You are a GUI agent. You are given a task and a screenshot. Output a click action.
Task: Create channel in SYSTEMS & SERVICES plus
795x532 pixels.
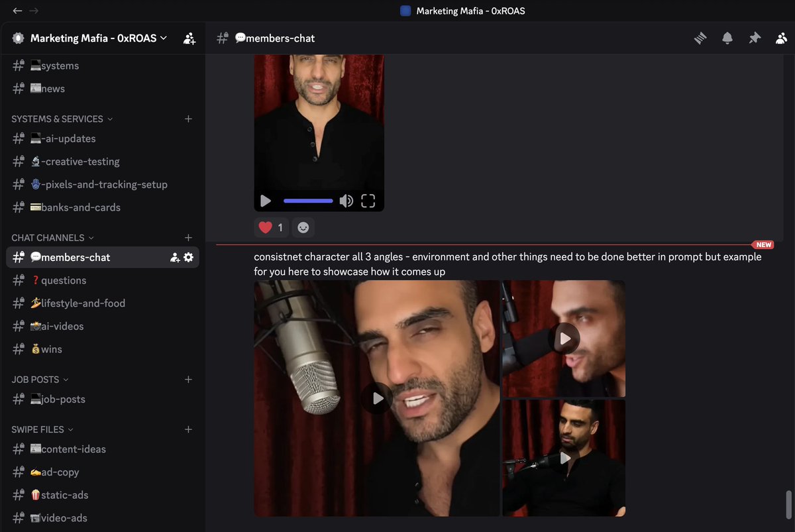[x=188, y=119]
